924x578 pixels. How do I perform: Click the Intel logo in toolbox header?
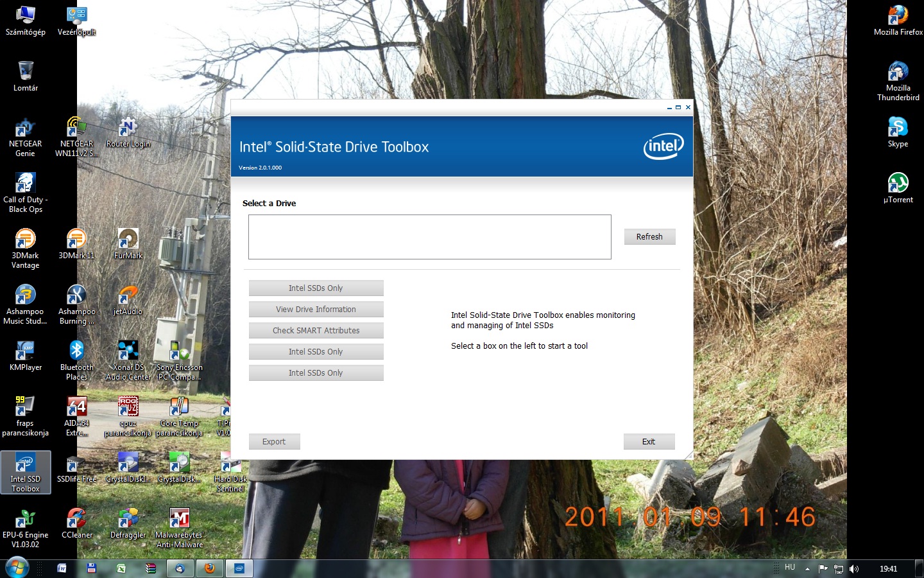(x=663, y=146)
